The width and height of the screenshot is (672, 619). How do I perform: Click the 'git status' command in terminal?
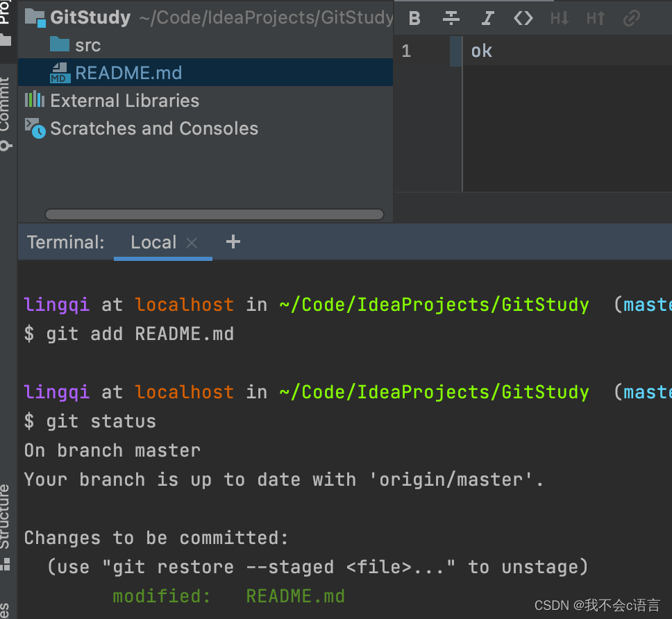[x=101, y=421]
